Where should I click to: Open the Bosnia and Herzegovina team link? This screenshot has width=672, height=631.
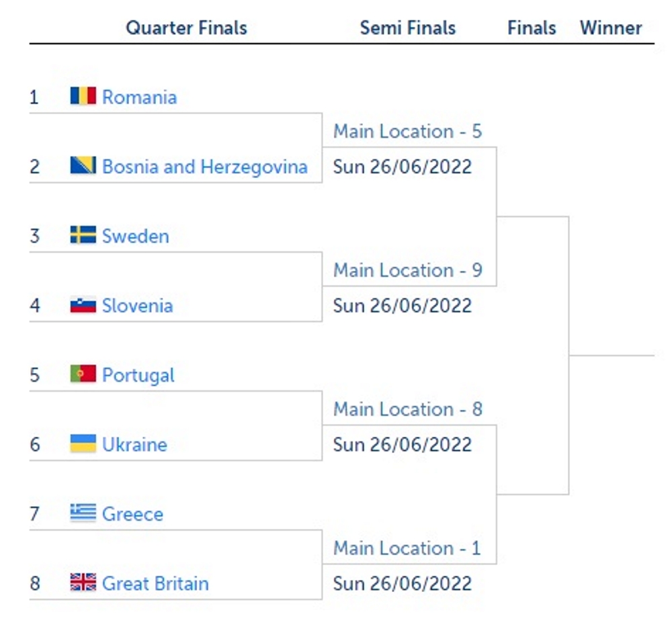205,167
